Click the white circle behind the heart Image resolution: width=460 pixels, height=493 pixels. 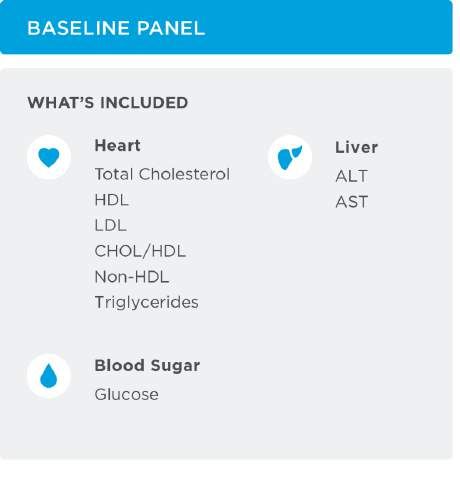coord(49,157)
